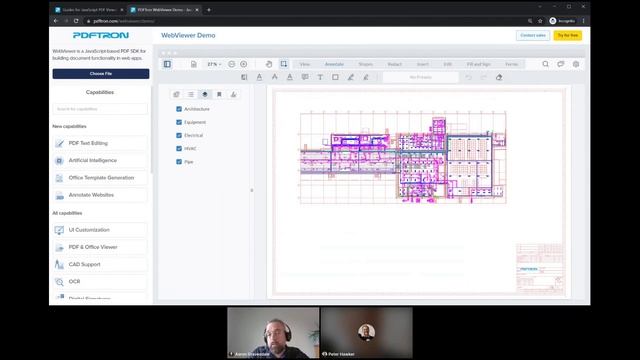Open the zoom percentage dropdown
Image resolution: width=640 pixels, height=360 pixels.
coord(214,64)
